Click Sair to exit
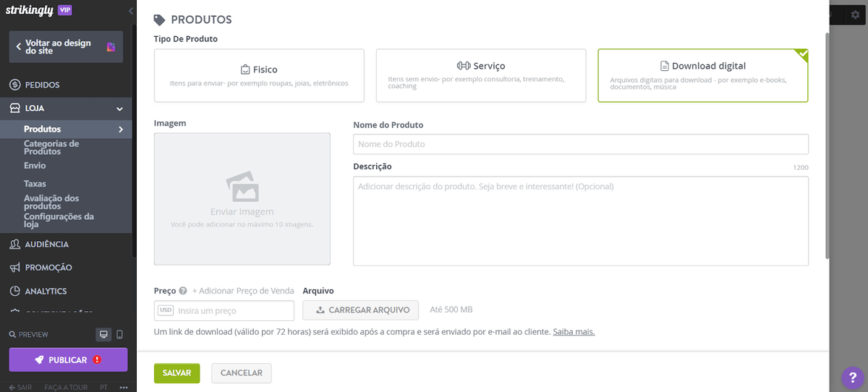868x392 pixels. click(x=20, y=388)
